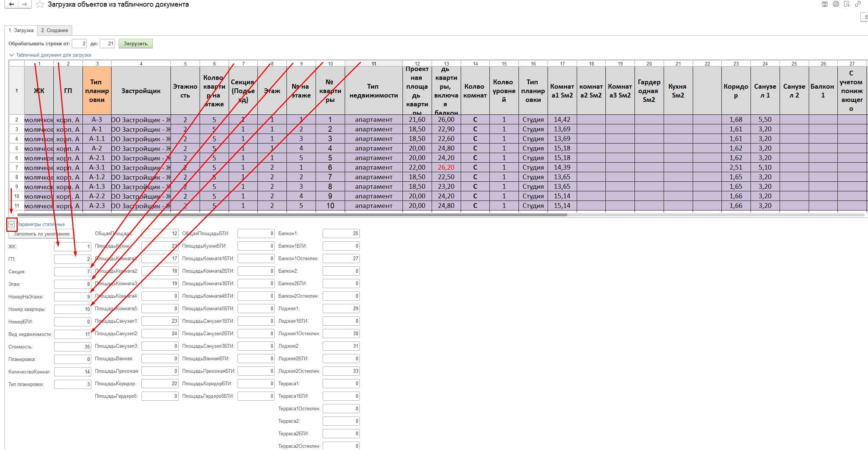
Task: Select the 'Тип недвижимости' header cell
Action: pyautogui.click(x=373, y=91)
